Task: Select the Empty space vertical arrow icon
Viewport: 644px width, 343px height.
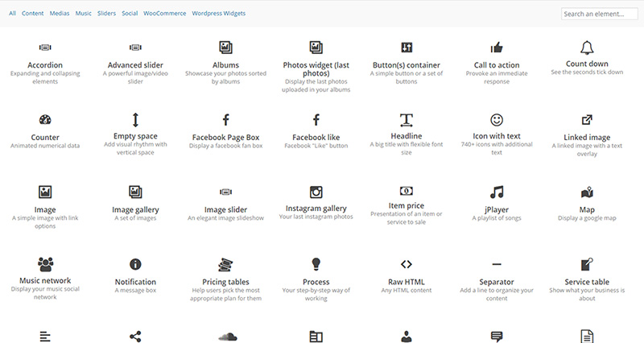Action: click(x=135, y=120)
